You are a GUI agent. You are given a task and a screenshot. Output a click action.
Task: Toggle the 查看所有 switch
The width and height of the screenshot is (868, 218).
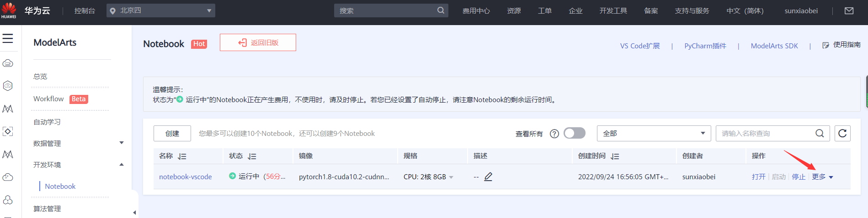(x=574, y=133)
